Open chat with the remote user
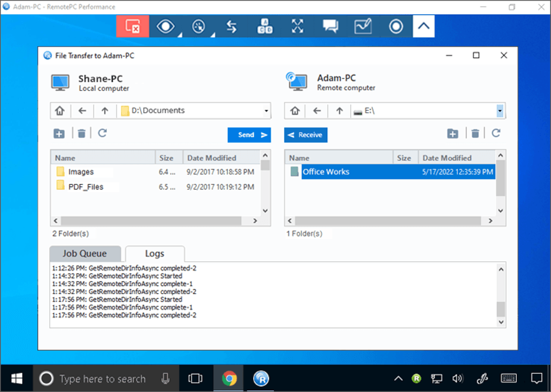Image resolution: width=551 pixels, height=392 pixels. click(330, 26)
